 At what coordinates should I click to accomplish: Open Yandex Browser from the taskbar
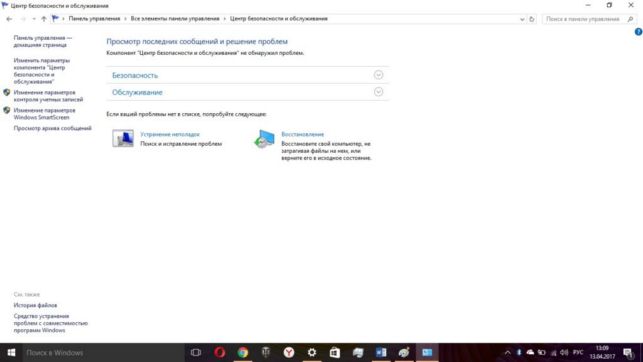[x=289, y=353]
